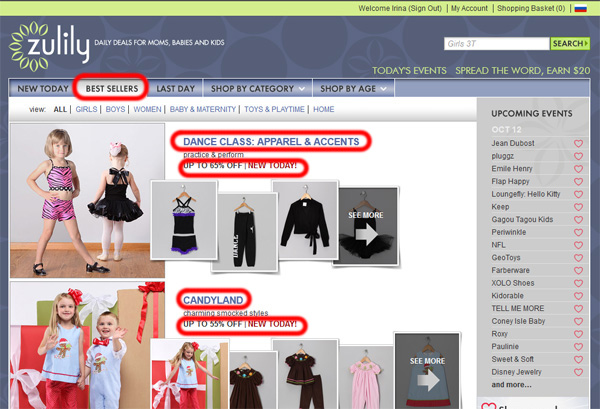The height and width of the screenshot is (409, 600).
Task: Click the heart icon next to Roxy
Action: pos(578,334)
